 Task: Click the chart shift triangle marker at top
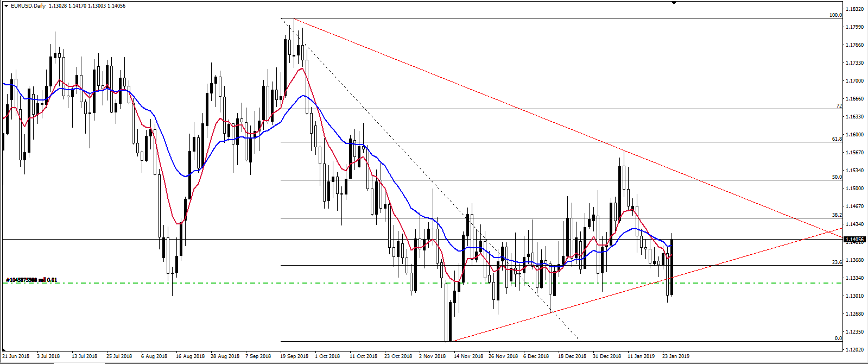pyautogui.click(x=674, y=3)
